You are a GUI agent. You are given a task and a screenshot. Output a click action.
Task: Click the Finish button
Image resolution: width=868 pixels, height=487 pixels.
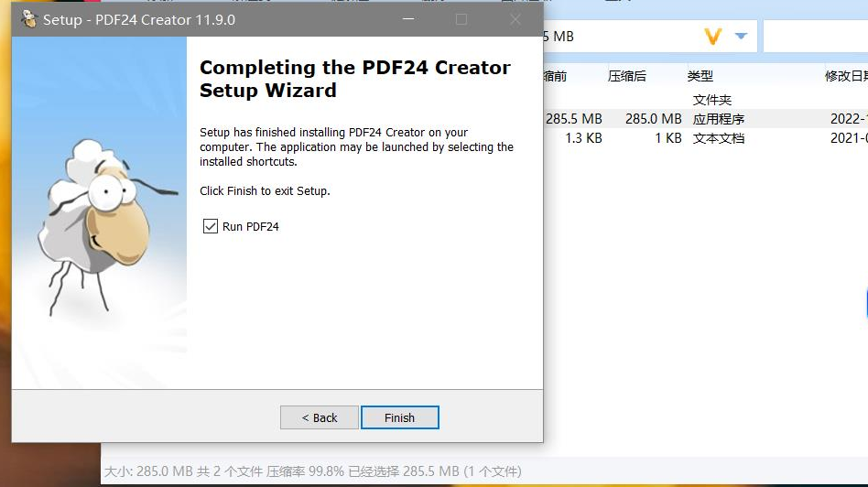point(400,417)
